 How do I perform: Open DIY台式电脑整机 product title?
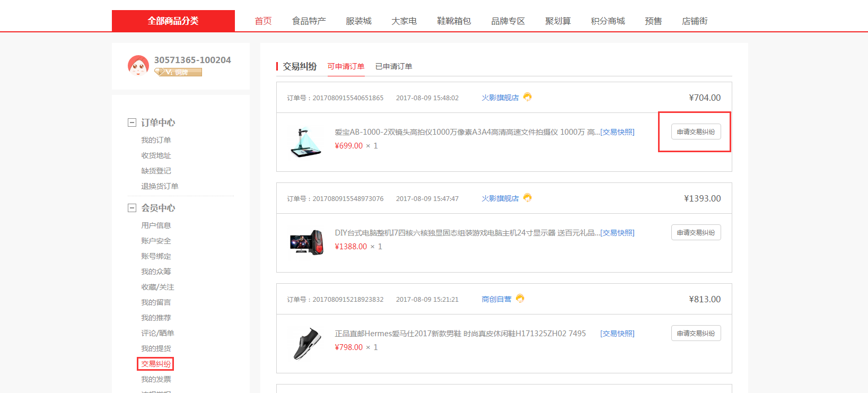(x=467, y=233)
